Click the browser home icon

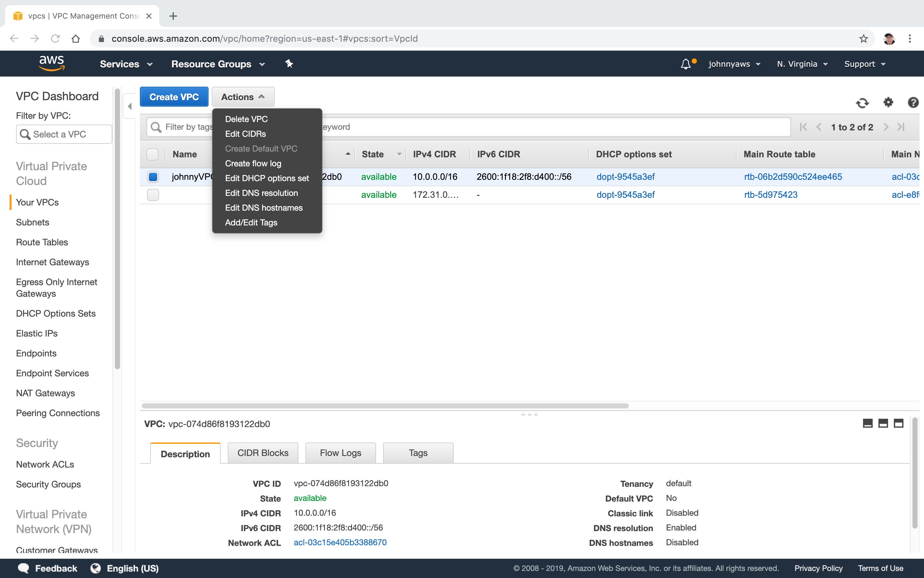(x=76, y=39)
